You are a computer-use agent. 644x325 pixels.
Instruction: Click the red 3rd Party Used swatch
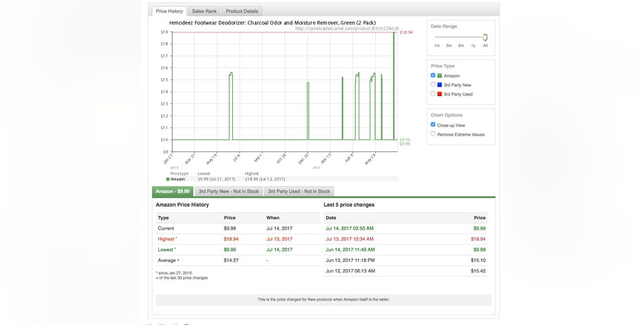tap(439, 94)
